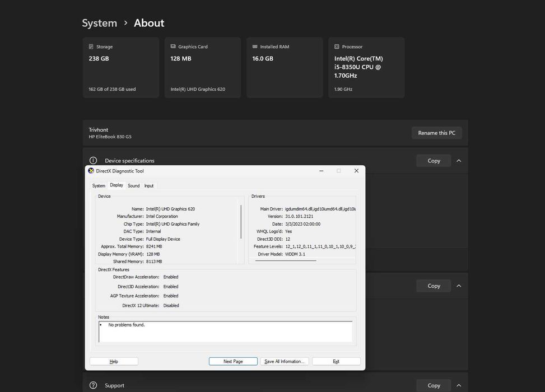
Task: Select the Display tab
Action: point(117,185)
